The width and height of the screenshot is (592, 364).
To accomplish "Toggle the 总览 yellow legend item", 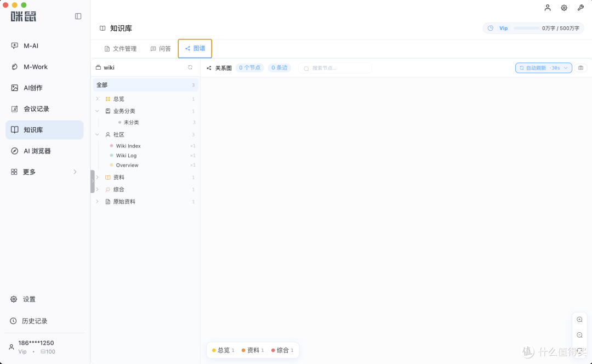I will point(223,350).
